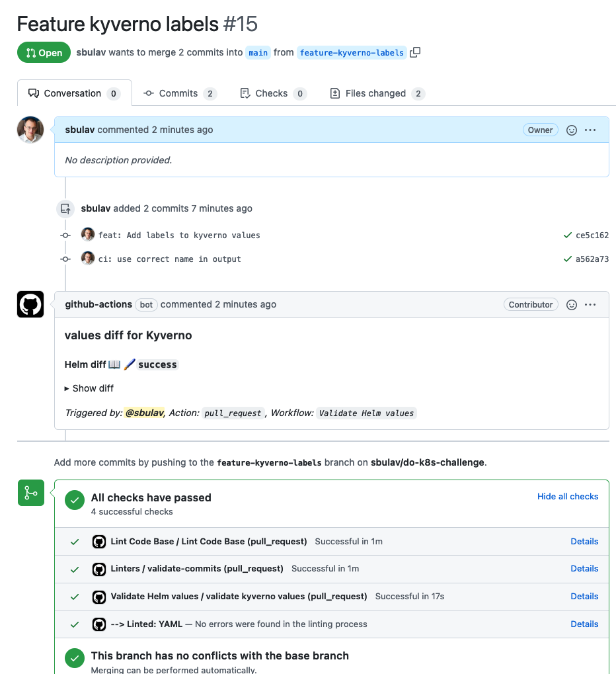Click the check mark on Linted: YAML row

pyautogui.click(x=75, y=624)
